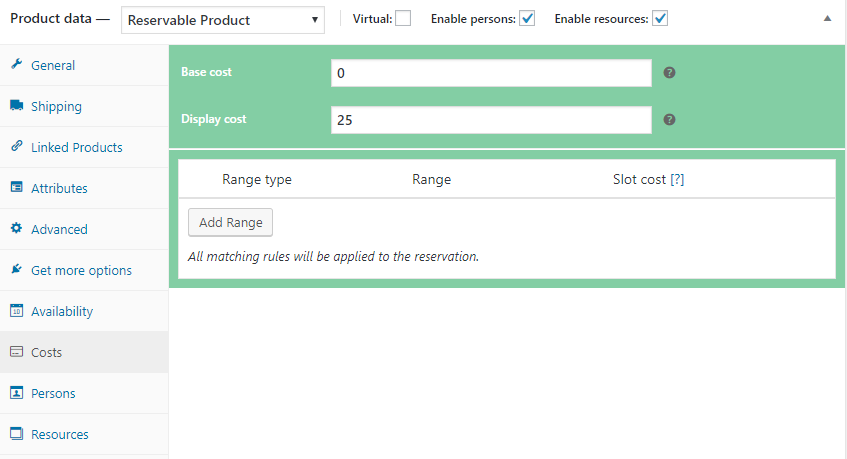Open the Persons tab
847x459 pixels.
click(53, 393)
